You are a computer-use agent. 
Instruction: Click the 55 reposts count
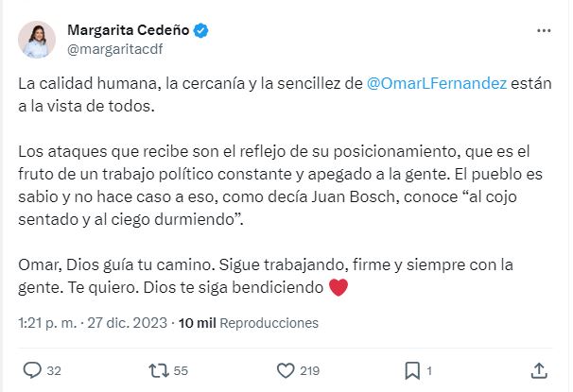(x=182, y=370)
